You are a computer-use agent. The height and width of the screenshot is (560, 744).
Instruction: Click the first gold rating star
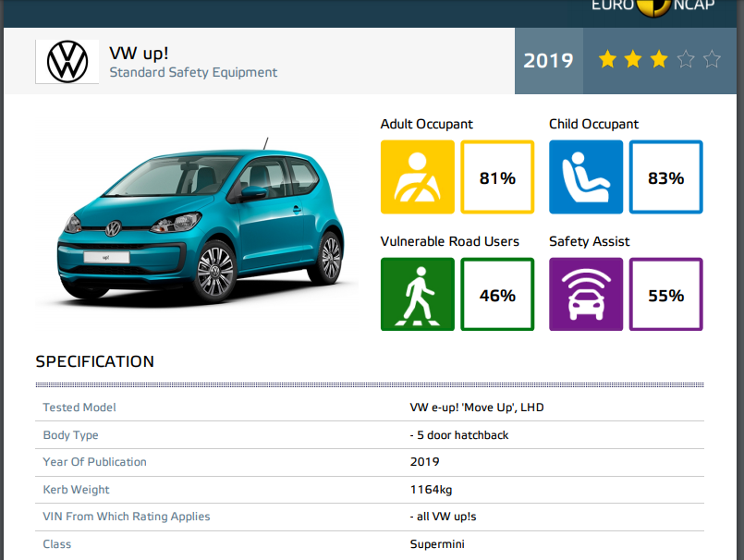(x=607, y=60)
